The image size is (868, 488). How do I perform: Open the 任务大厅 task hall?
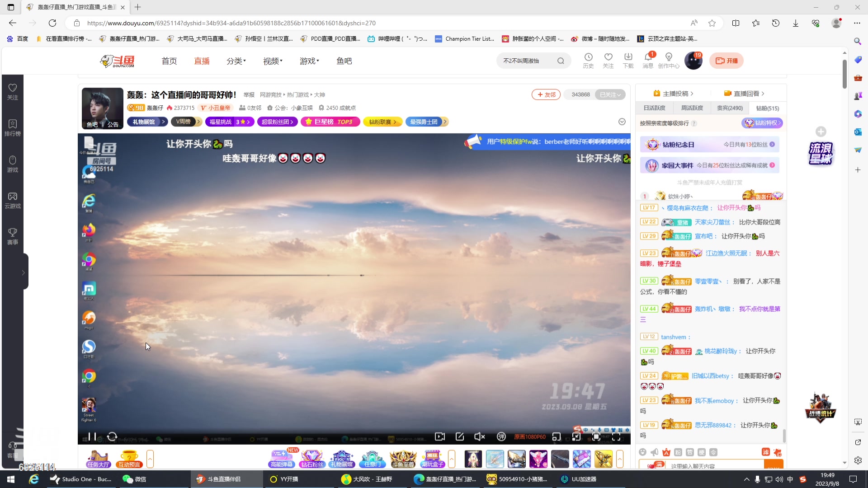pyautogui.click(x=98, y=459)
